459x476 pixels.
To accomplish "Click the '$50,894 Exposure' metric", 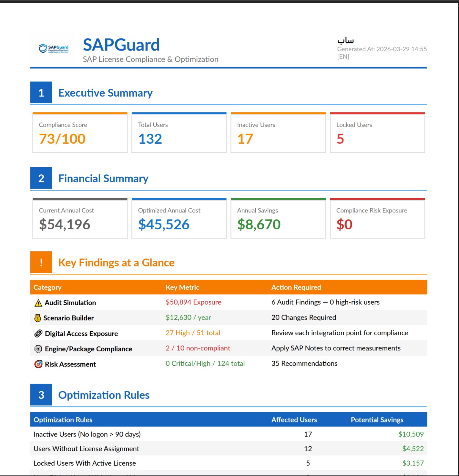I will click(194, 302).
